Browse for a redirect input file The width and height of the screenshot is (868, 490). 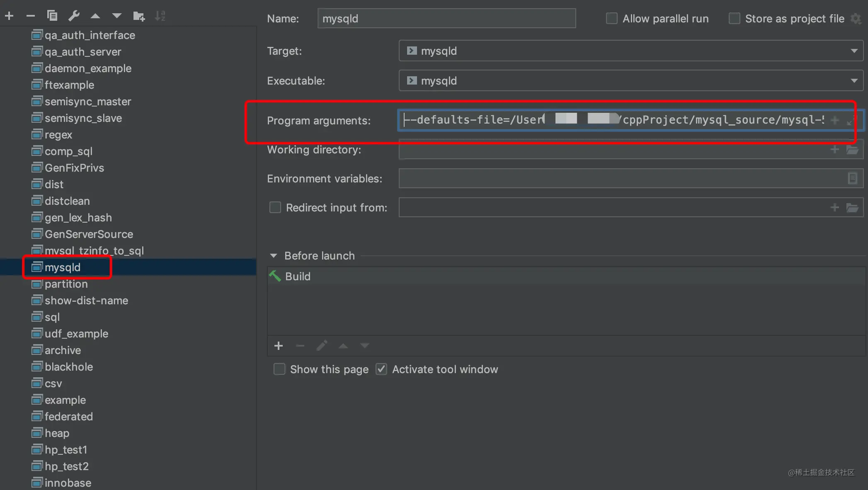pyautogui.click(x=852, y=207)
